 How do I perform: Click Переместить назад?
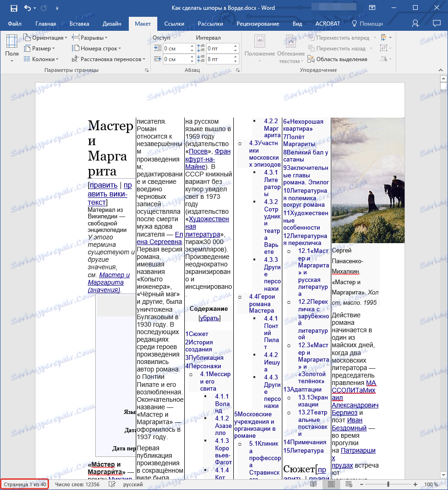point(340,49)
